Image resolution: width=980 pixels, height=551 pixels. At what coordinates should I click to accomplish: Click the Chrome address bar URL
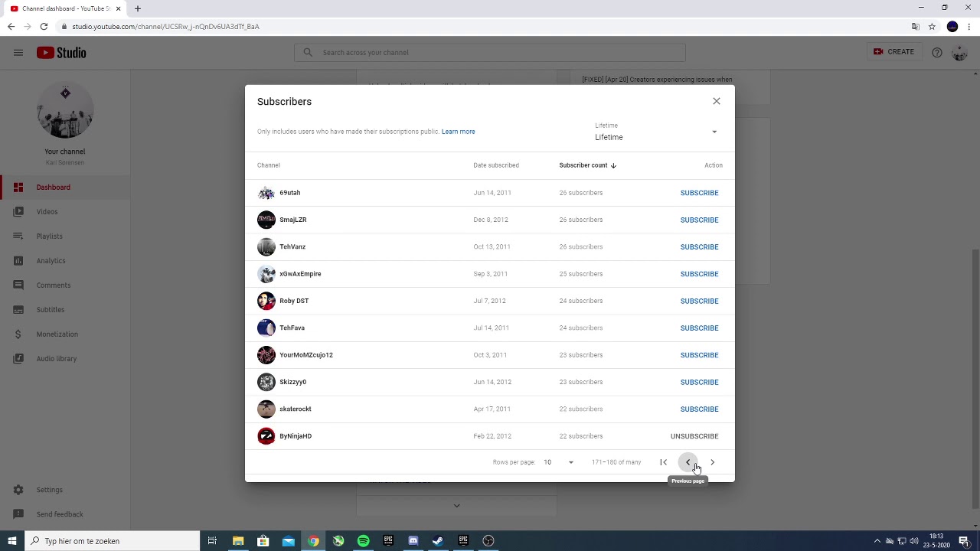coord(165,26)
